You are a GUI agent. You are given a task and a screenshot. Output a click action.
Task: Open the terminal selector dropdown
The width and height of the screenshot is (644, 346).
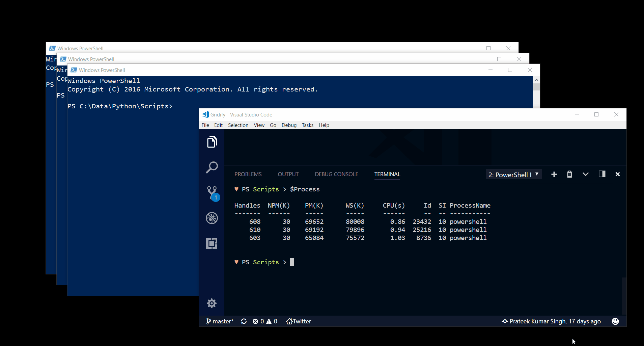[514, 175]
